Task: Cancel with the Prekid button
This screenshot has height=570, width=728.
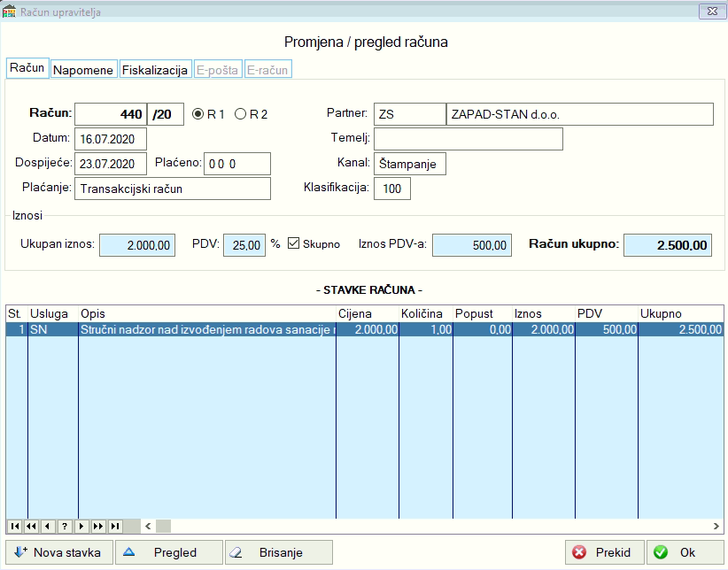Action: tap(605, 552)
